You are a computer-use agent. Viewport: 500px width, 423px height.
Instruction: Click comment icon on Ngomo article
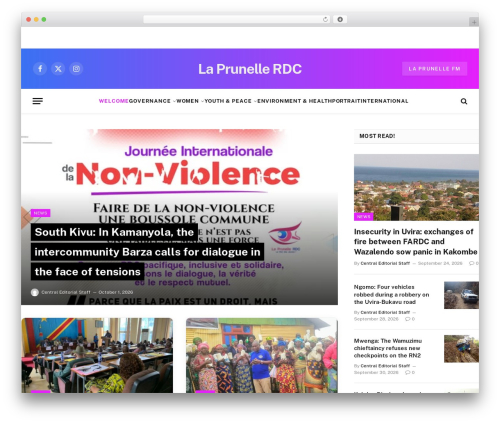pyautogui.click(x=407, y=319)
